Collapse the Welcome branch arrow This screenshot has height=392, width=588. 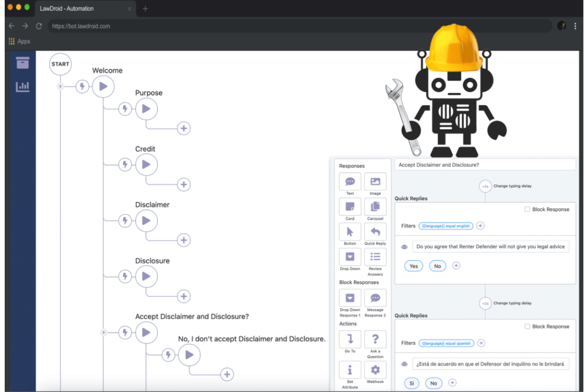60,86
